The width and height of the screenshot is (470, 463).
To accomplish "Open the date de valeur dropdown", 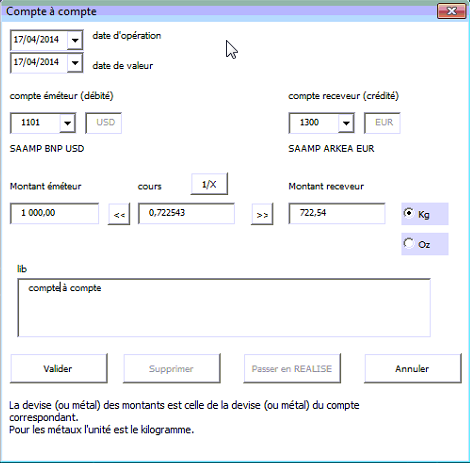I will point(75,63).
